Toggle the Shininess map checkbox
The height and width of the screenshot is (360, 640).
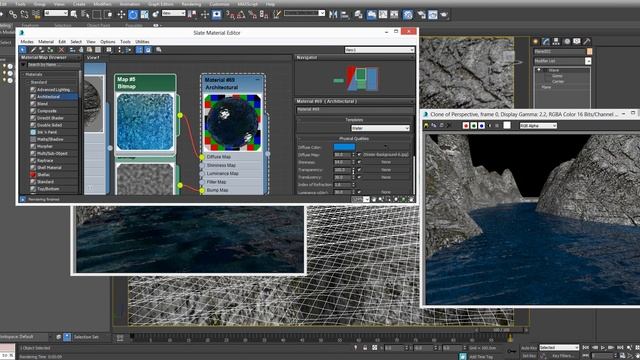pyautogui.click(x=359, y=162)
